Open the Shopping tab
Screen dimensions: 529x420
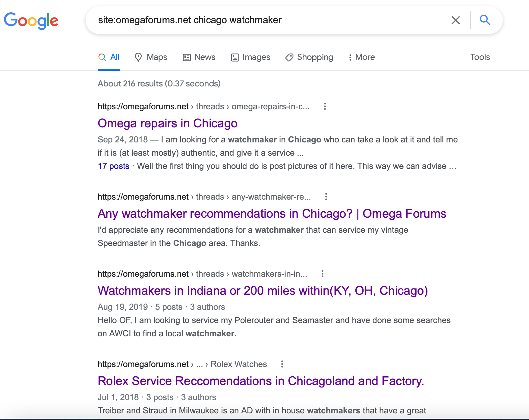click(x=309, y=57)
